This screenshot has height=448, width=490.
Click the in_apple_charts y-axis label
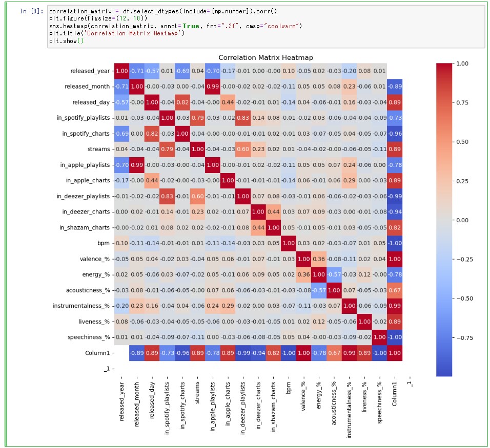(x=88, y=180)
